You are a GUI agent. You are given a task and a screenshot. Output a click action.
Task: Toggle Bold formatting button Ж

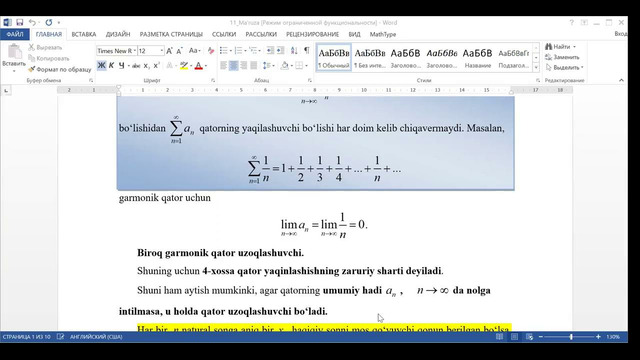pos(101,65)
